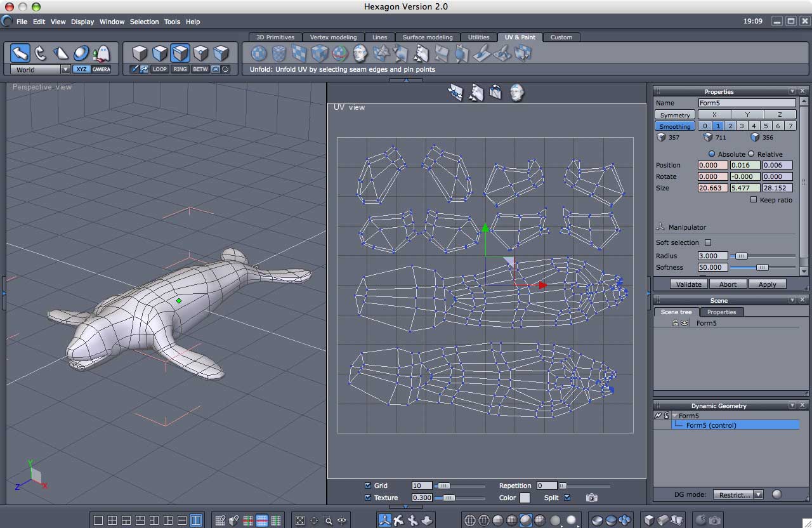Select the arrow selection tool

[x=20, y=53]
